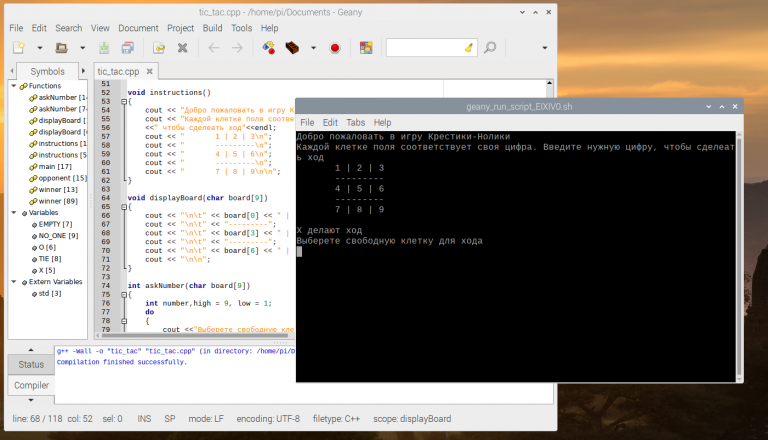This screenshot has height=440, width=768.
Task: Collapse the Variables tree node
Action: point(14,213)
